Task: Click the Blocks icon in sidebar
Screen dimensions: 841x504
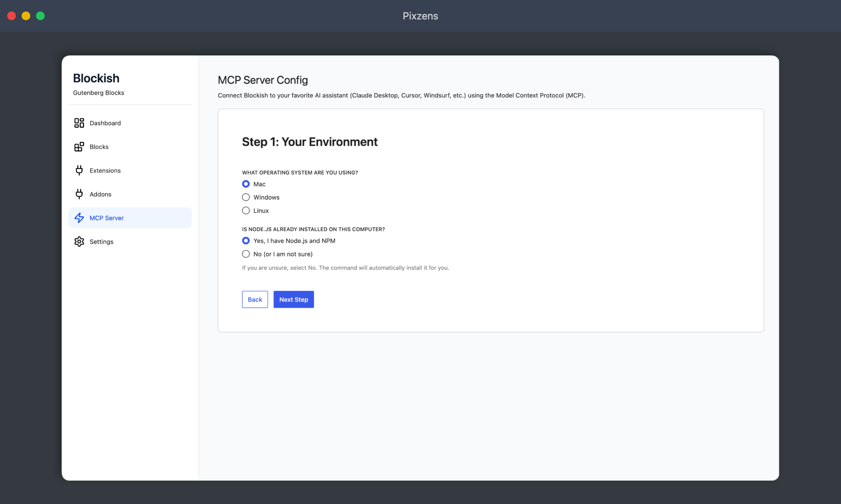Action: click(79, 147)
